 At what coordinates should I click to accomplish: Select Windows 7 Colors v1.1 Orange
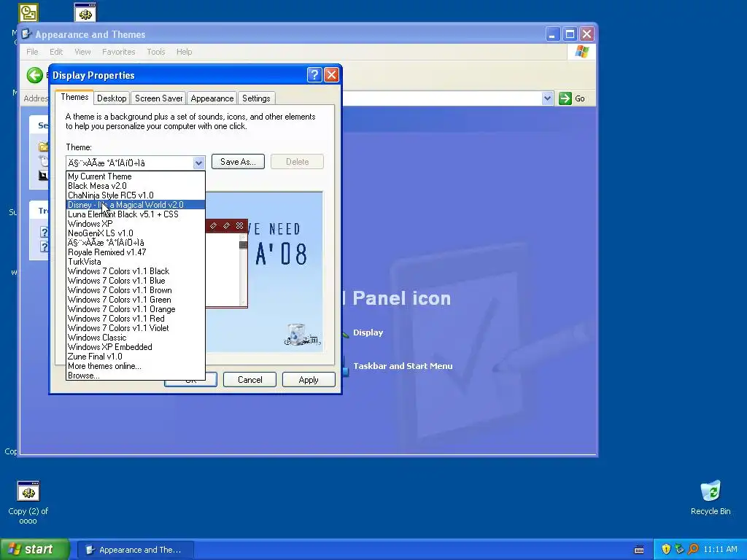click(135, 309)
